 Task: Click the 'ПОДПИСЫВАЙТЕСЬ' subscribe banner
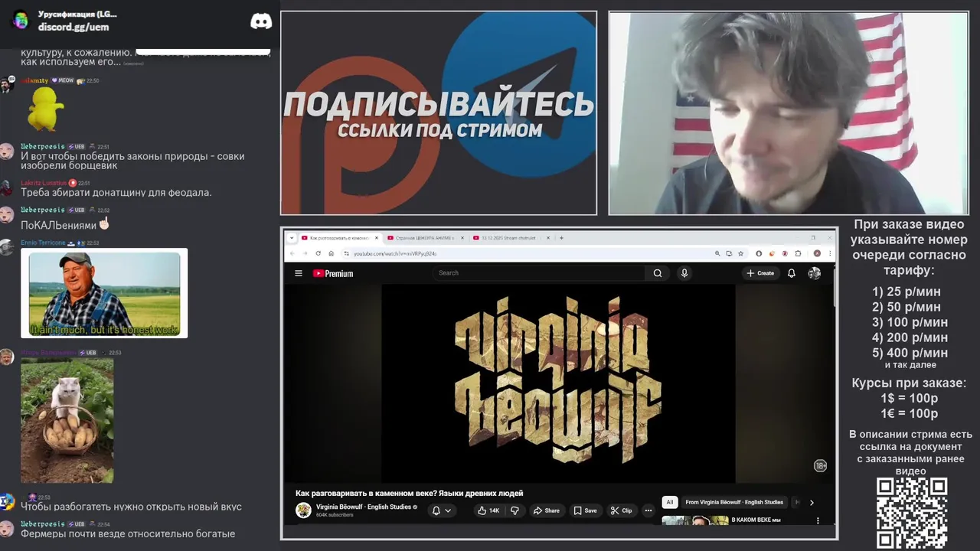click(x=439, y=113)
